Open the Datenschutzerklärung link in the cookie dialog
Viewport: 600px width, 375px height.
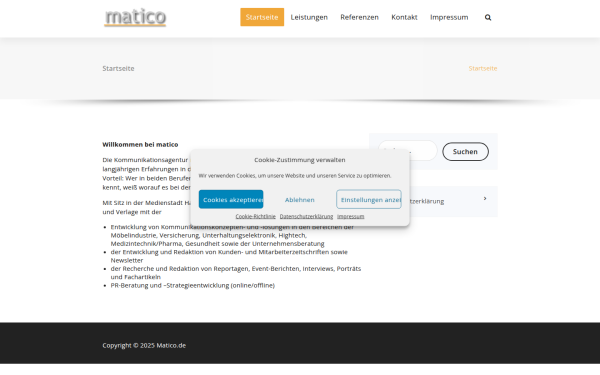(307, 216)
